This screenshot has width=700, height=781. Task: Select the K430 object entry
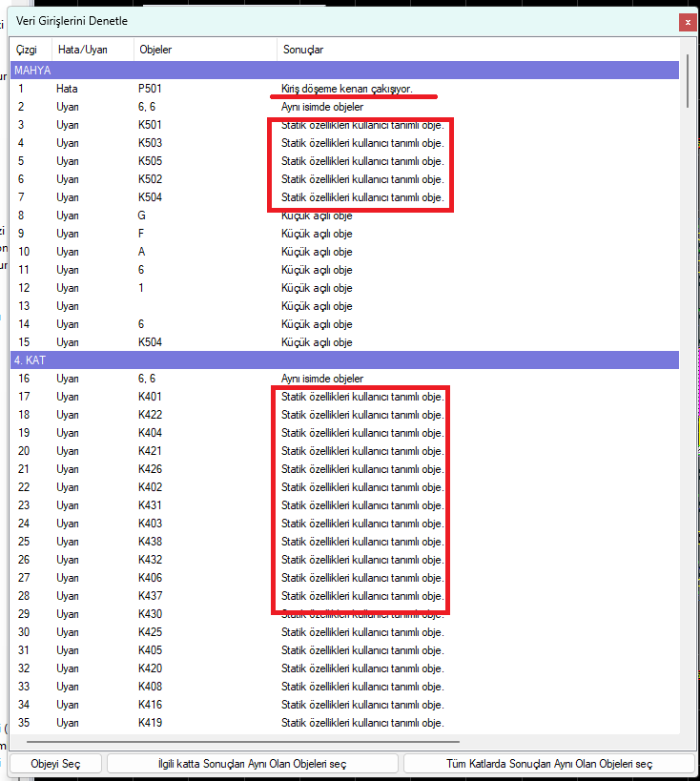tap(150, 614)
